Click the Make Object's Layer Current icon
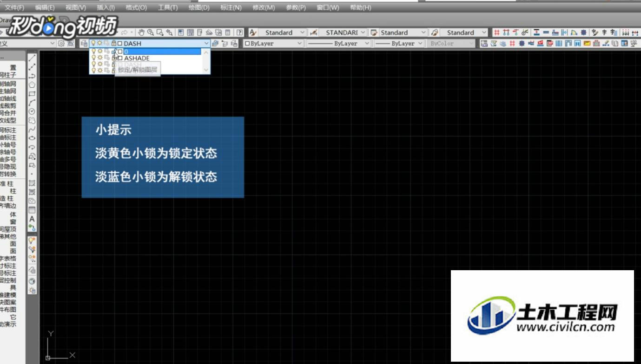641x364 pixels. 215,43
